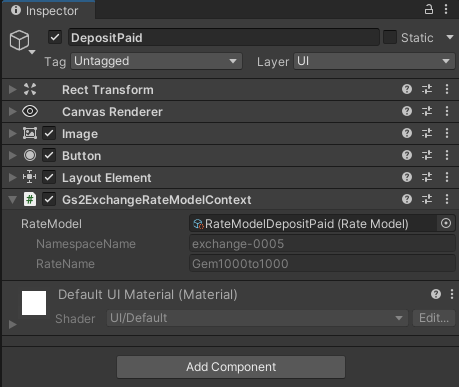Open the Tag dropdown showing Untagged
The width and height of the screenshot is (459, 387).
point(156,61)
